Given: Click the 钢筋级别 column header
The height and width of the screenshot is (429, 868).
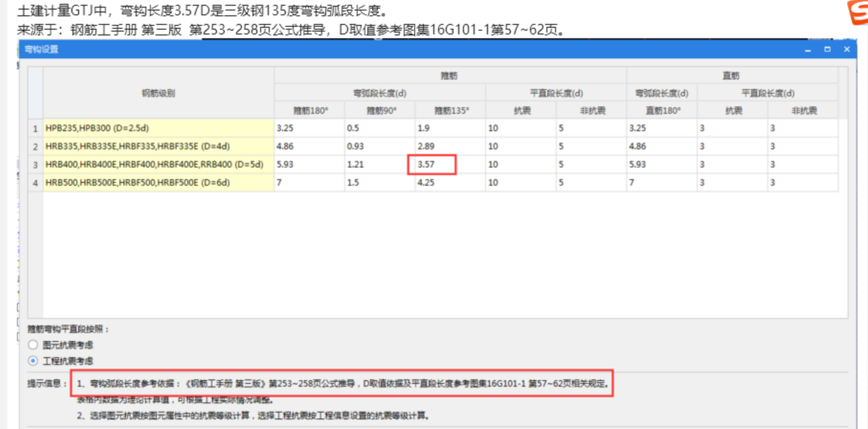Looking at the screenshot, I should point(159,93).
